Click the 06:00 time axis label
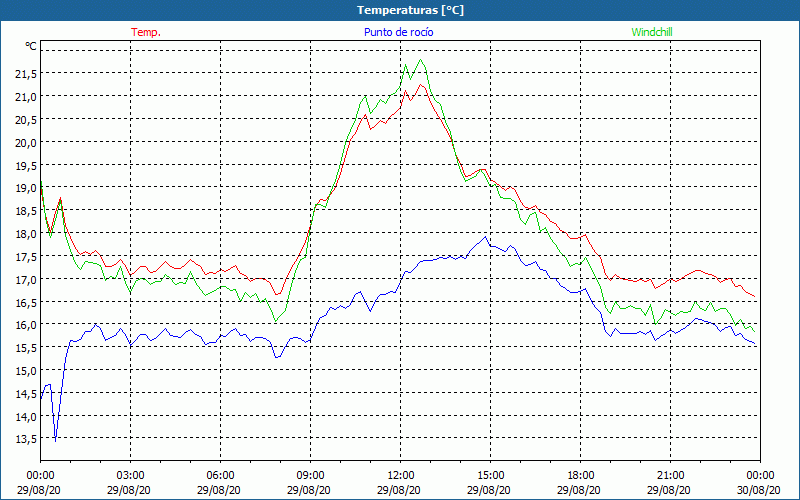 coord(220,476)
